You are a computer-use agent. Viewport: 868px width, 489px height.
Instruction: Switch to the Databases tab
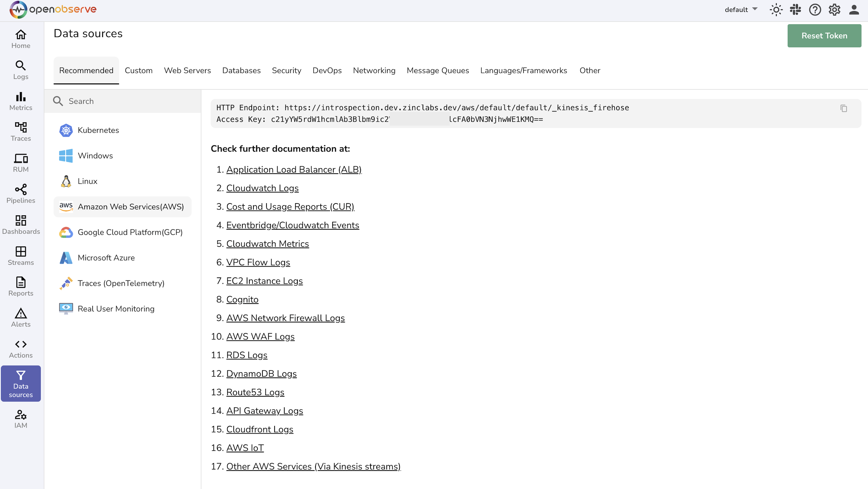[241, 71]
